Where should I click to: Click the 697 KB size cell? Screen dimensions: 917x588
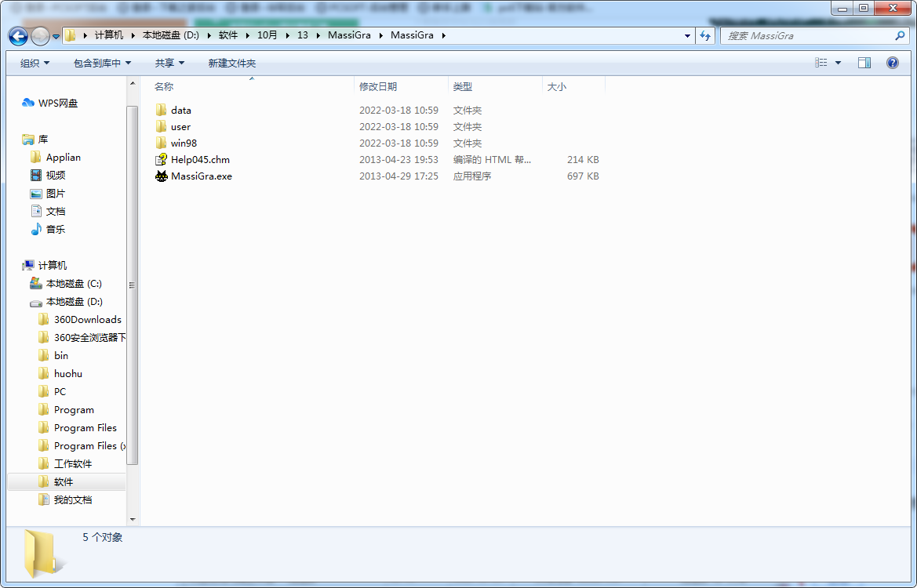583,176
